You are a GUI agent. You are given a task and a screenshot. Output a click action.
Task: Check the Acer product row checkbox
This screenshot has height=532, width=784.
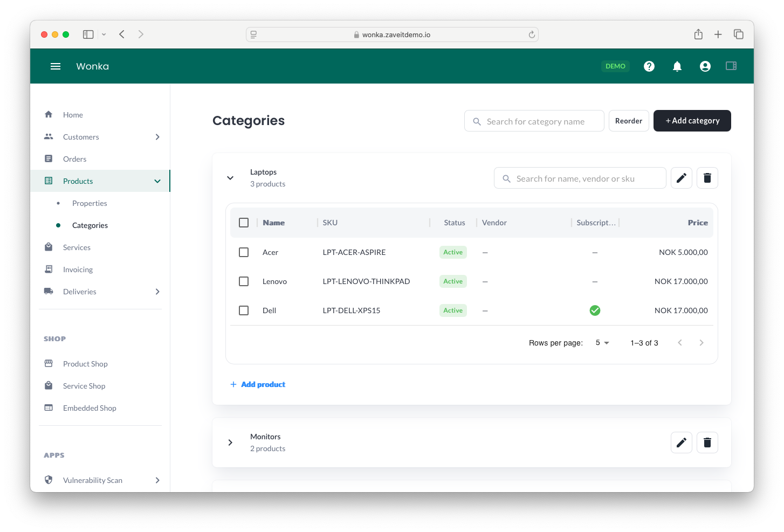pyautogui.click(x=244, y=252)
